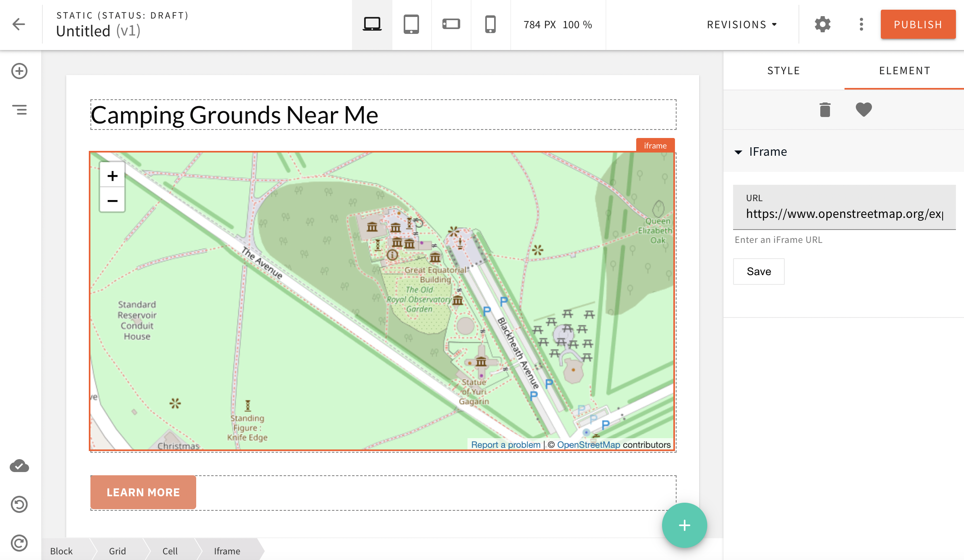Screen dimensions: 964x560
Task: Switch to landscape phone preview
Action: pyautogui.click(x=451, y=23)
